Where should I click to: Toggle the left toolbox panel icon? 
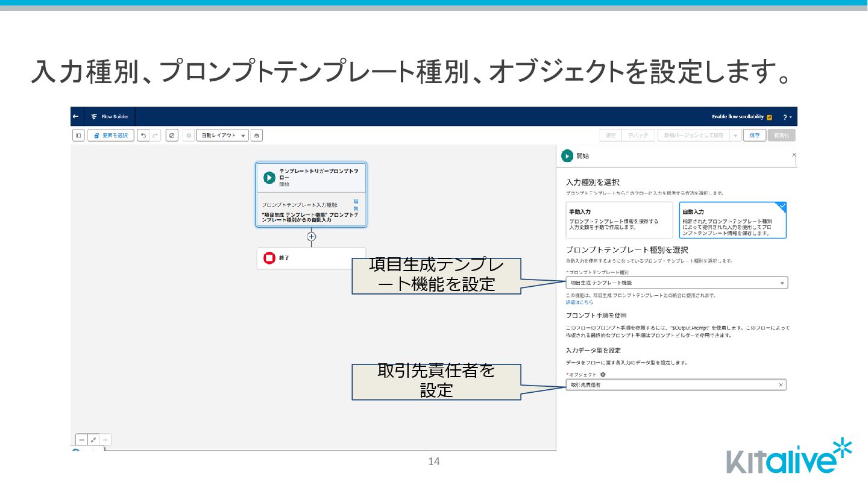[78, 136]
